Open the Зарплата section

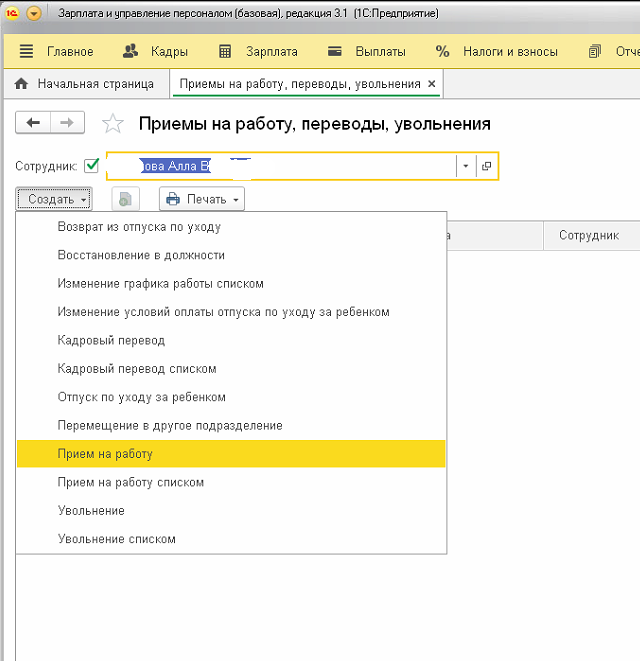(272, 51)
